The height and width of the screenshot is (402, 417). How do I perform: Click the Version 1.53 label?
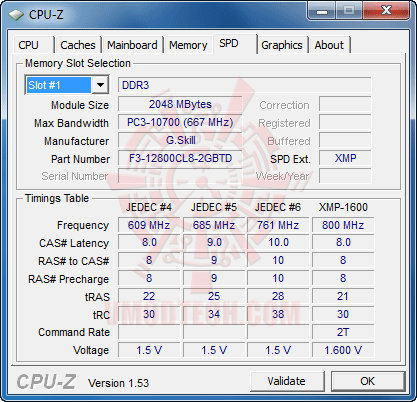[118, 383]
